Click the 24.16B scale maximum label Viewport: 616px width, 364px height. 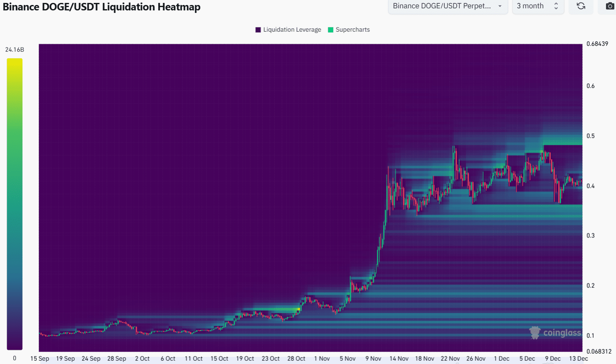pyautogui.click(x=15, y=50)
